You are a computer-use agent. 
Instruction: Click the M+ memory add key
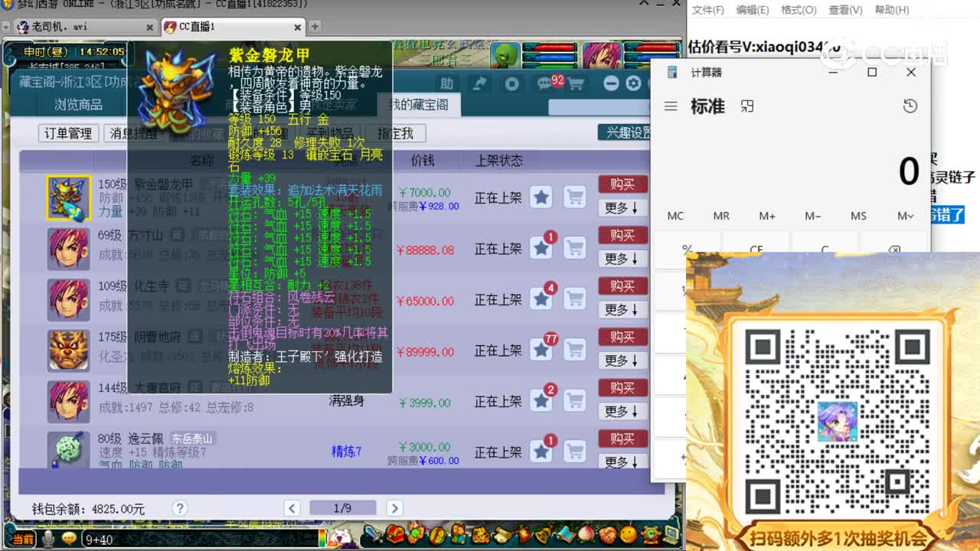[x=767, y=216]
